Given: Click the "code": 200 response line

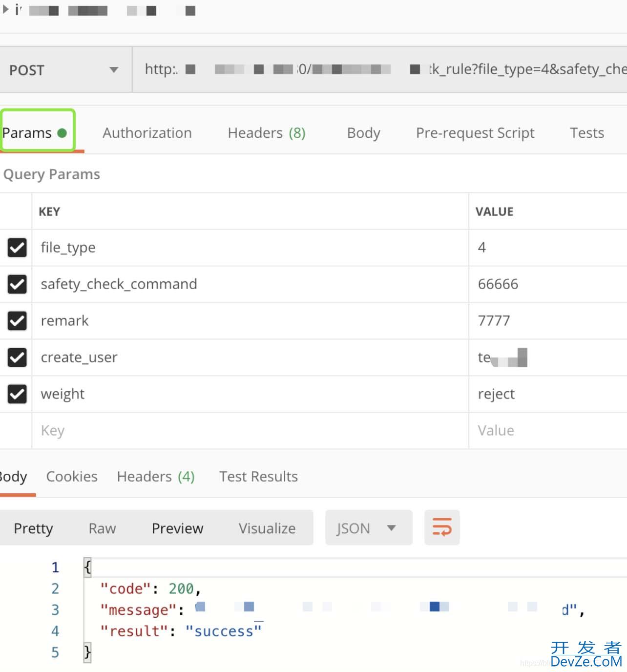Looking at the screenshot, I should (150, 589).
